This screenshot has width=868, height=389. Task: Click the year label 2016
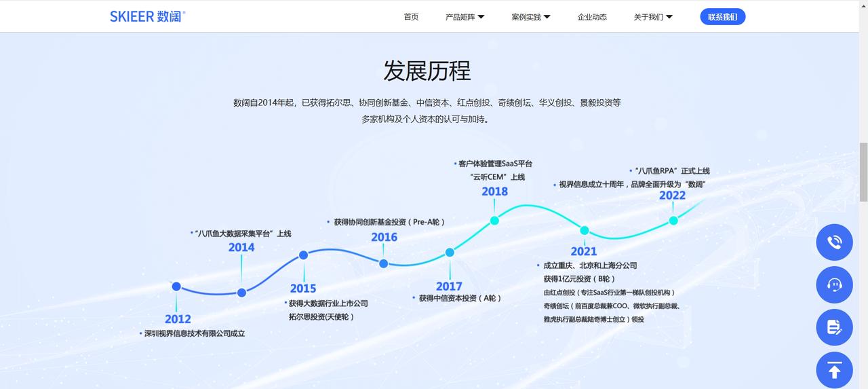point(384,237)
